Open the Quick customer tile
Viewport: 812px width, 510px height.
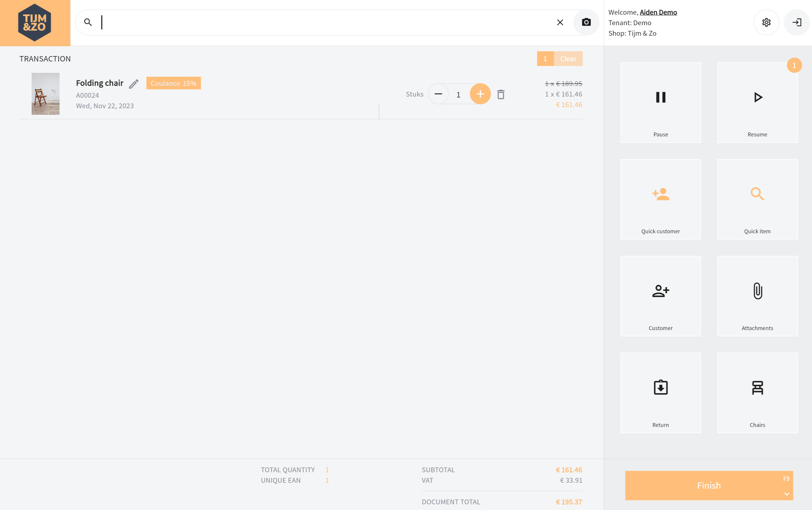click(660, 199)
